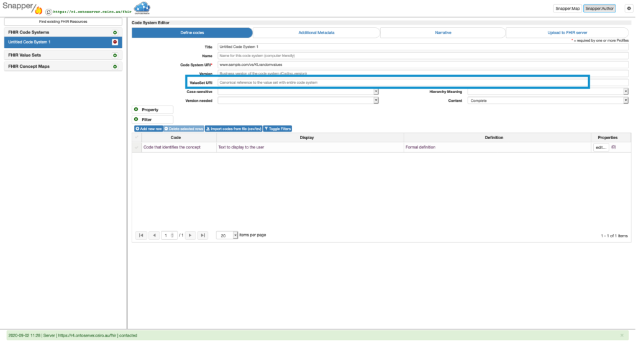Switch to the Additional Metadata tab
This screenshot has height=364, width=636.
(x=316, y=32)
